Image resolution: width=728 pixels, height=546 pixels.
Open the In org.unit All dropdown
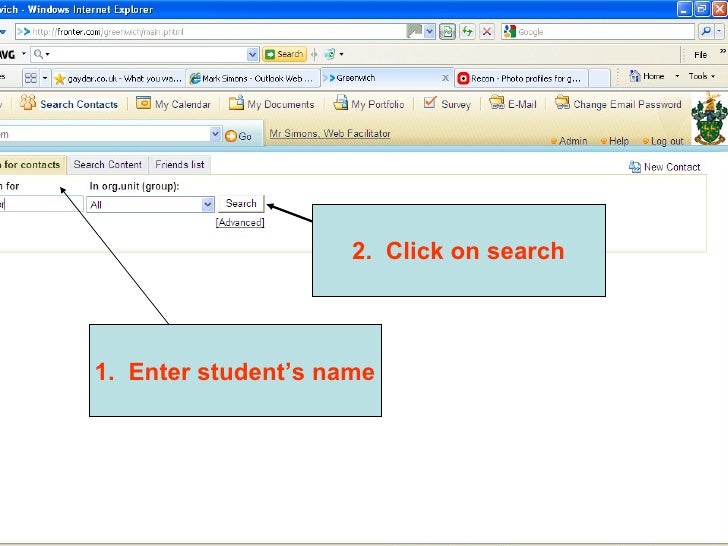pyautogui.click(x=208, y=204)
